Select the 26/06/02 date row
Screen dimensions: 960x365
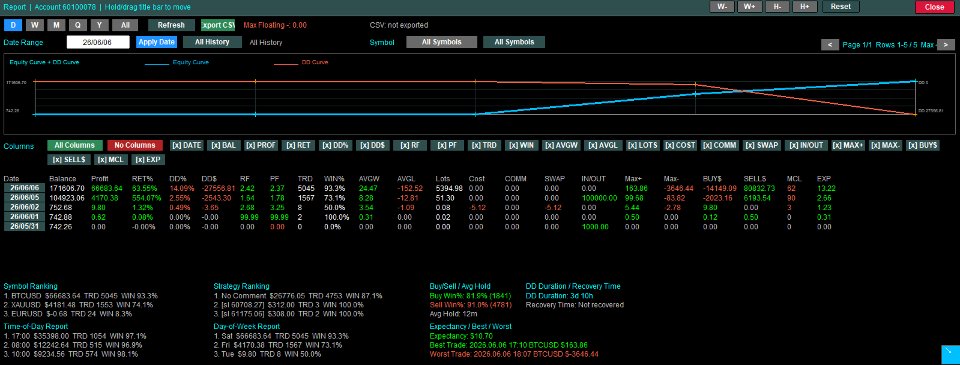point(24,207)
